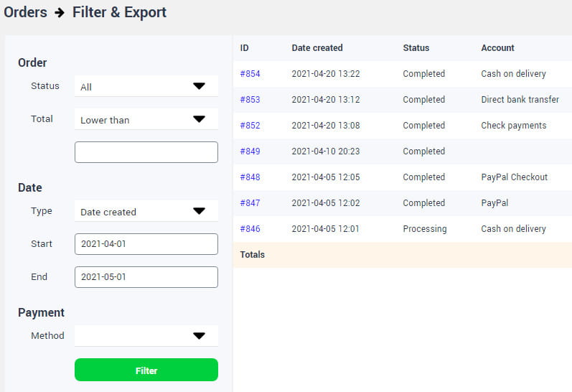
Task: Click the Total amount input field
Action: (146, 152)
